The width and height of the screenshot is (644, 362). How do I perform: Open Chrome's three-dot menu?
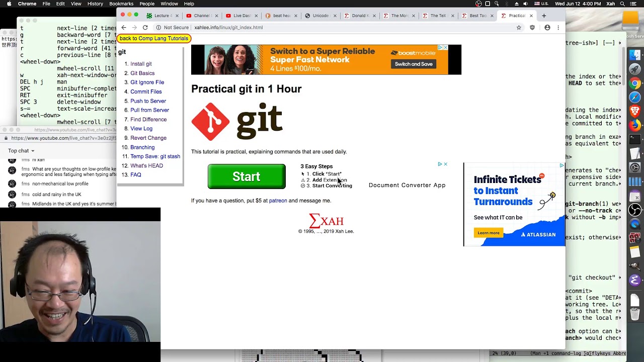558,28
